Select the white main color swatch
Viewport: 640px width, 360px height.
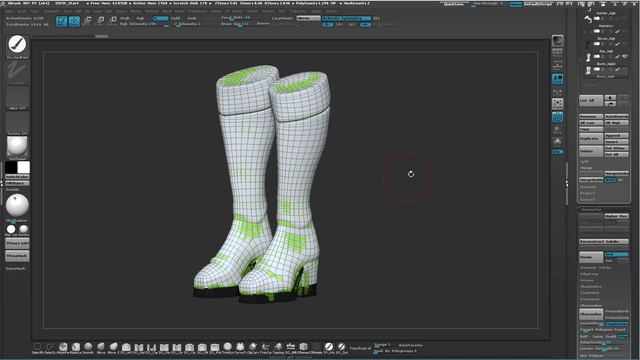[x=23, y=167]
